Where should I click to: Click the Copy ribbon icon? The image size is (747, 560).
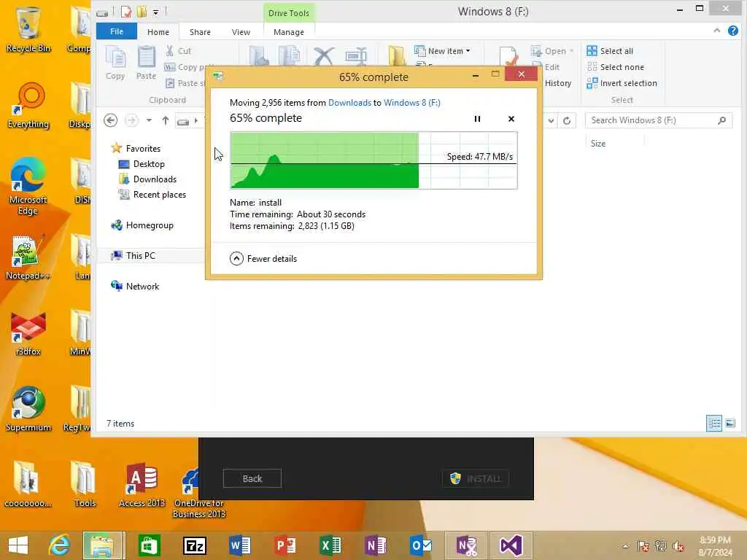[x=115, y=63]
